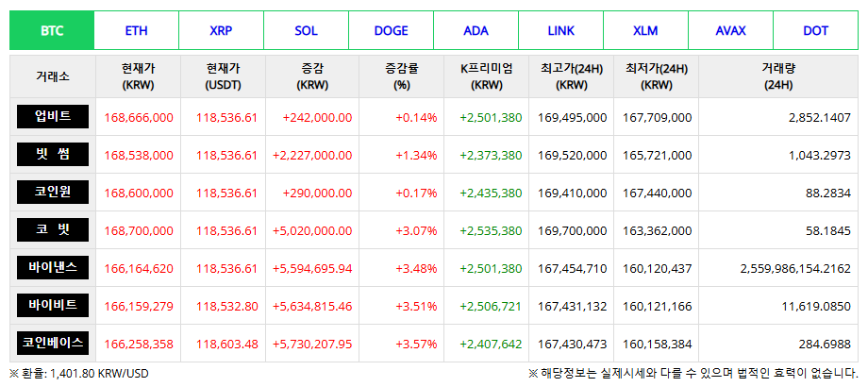Select the LINK tab
This screenshot has height=387, width=868.
point(560,31)
